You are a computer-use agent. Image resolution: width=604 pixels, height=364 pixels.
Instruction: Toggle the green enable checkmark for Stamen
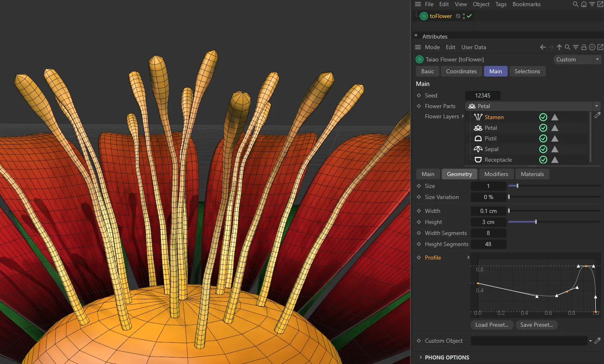pyautogui.click(x=543, y=117)
